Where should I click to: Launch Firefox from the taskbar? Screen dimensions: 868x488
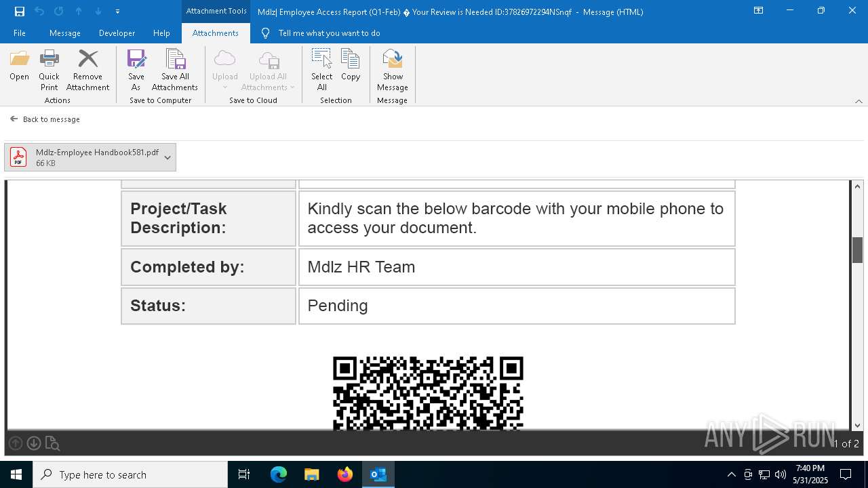(345, 474)
